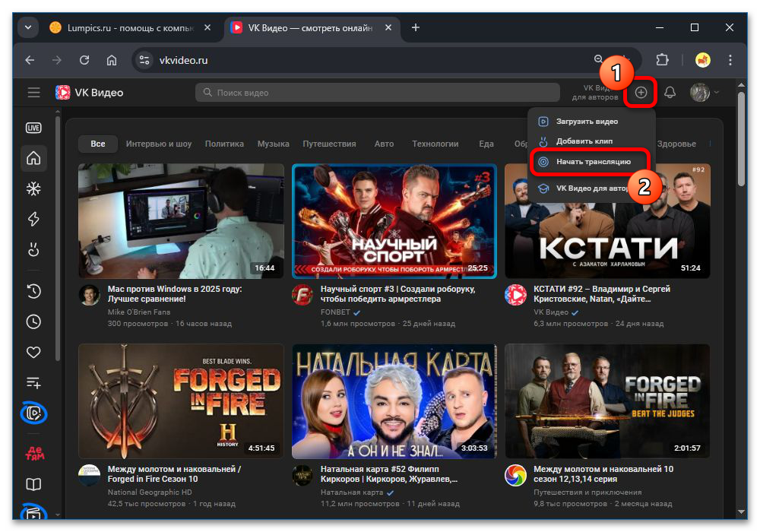
Task: Open notifications bell icon
Action: click(670, 92)
